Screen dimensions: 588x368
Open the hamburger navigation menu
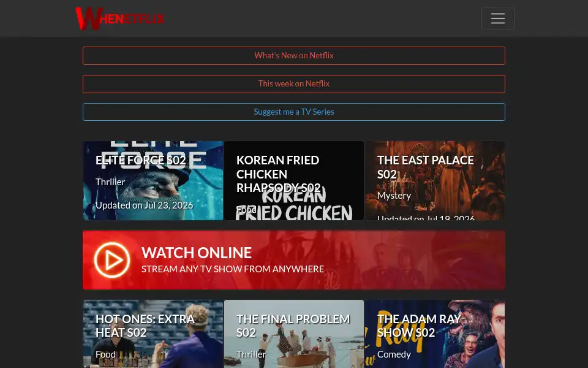[497, 18]
